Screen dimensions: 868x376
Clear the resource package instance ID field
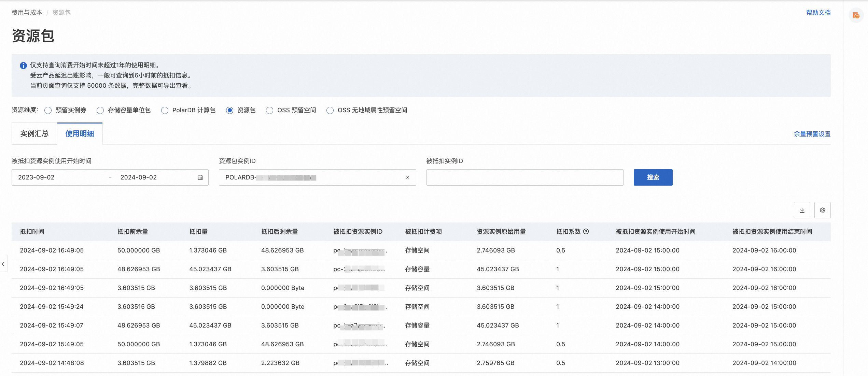click(x=408, y=177)
